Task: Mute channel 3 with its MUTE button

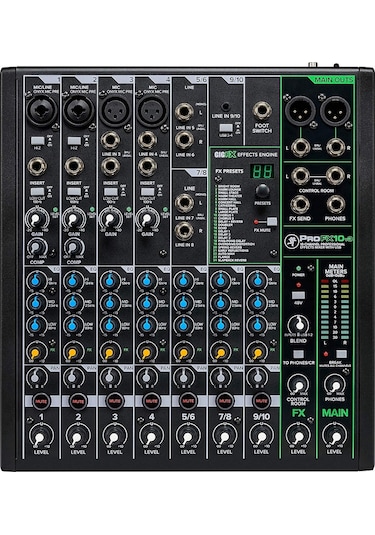Action: [115, 401]
